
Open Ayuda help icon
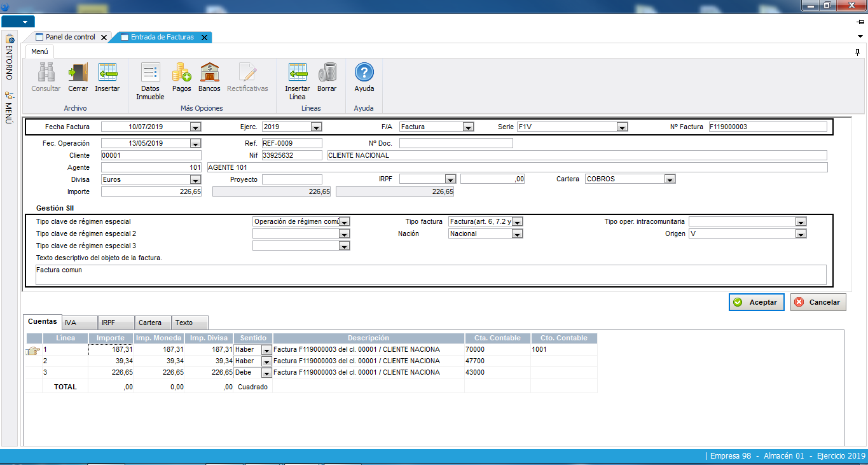[x=364, y=73]
